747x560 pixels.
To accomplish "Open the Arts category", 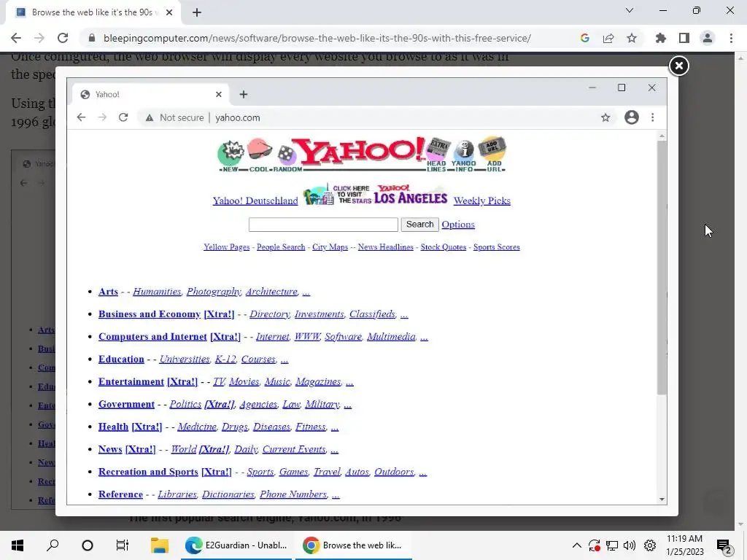I will click(x=108, y=292).
